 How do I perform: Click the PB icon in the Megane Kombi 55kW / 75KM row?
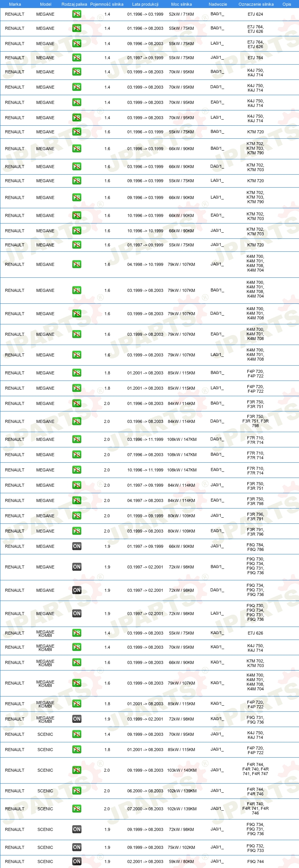pos(76,633)
